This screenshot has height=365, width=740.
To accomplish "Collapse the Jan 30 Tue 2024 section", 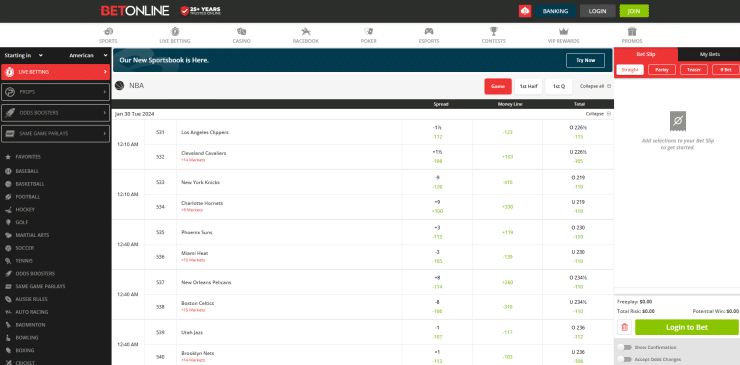I will 598,114.
